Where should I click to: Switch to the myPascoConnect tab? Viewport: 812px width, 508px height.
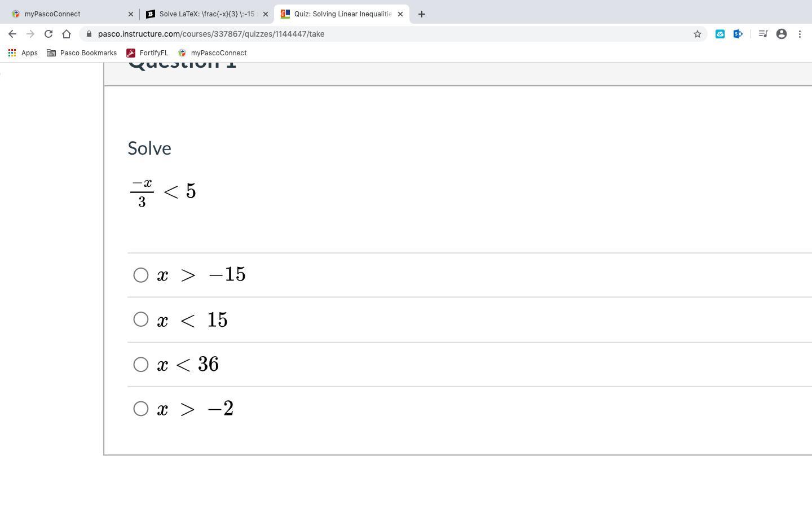68,14
